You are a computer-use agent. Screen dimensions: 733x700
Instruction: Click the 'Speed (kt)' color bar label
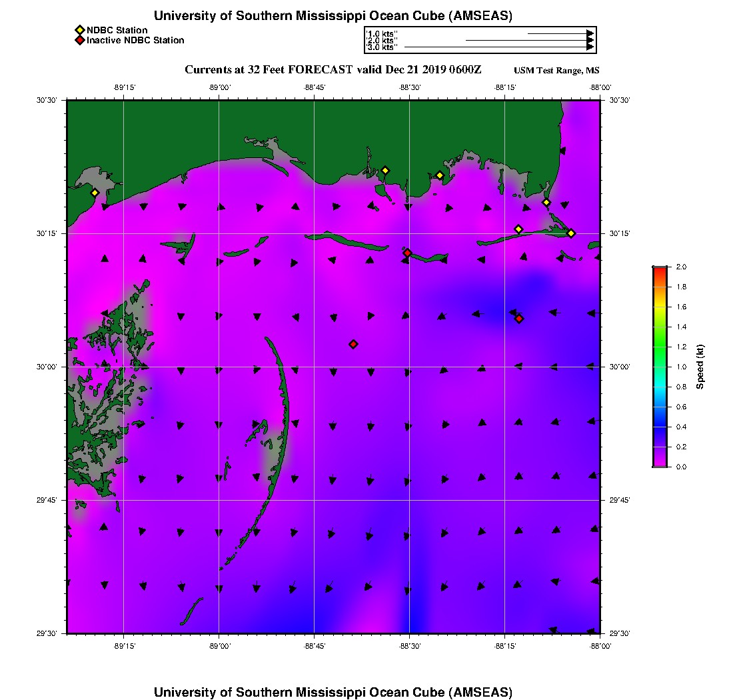700,367
